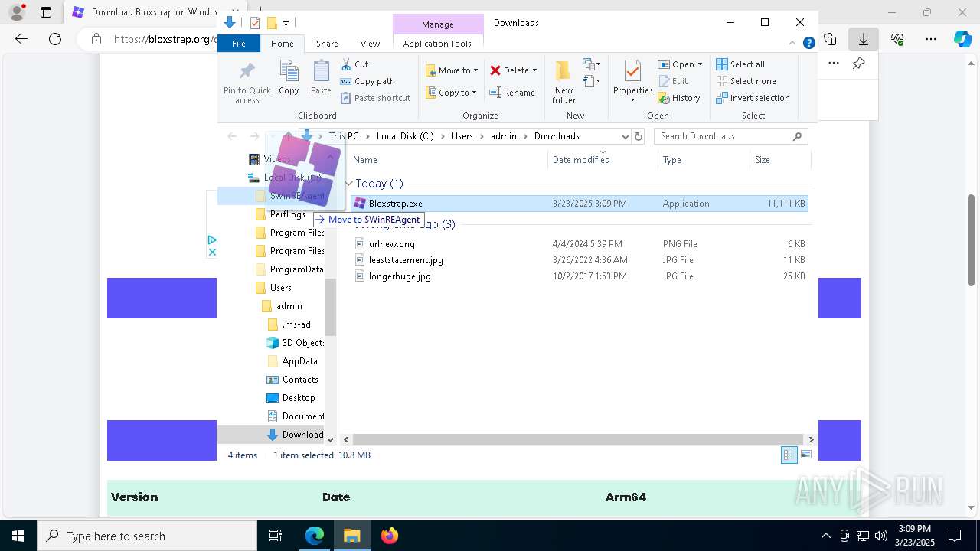980x551 pixels.
Task: Open the Delete dropdown in ribbon
Action: (514, 70)
